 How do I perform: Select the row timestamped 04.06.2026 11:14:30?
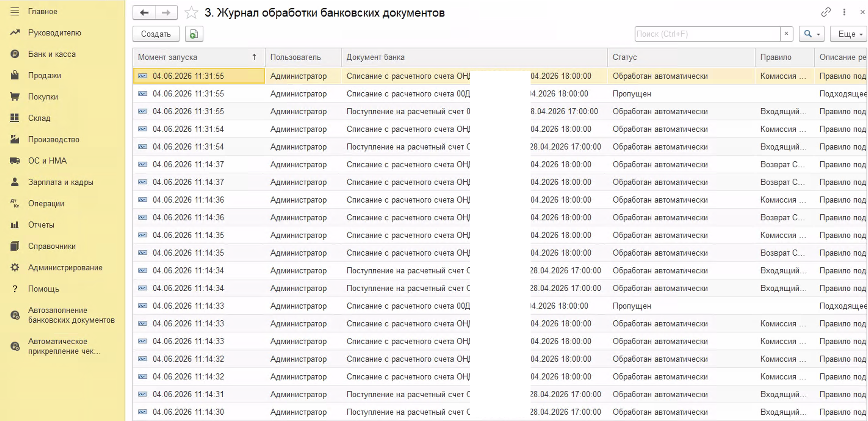pos(500,412)
